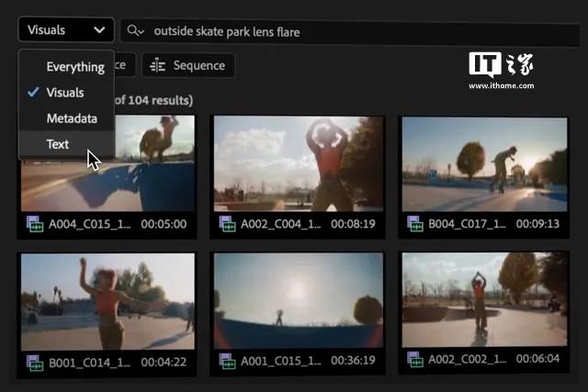Screen dimensions: 588x392
Task: Click clip icon beside A004_C015
Action: click(x=35, y=224)
